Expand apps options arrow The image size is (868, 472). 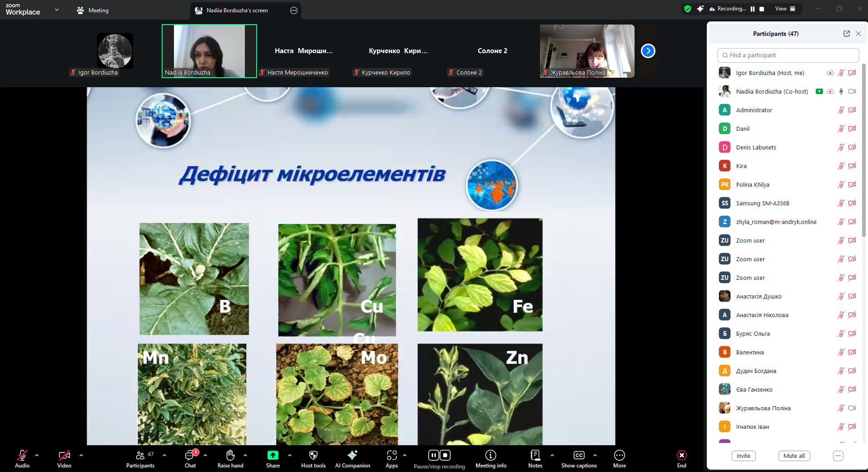pos(405,455)
